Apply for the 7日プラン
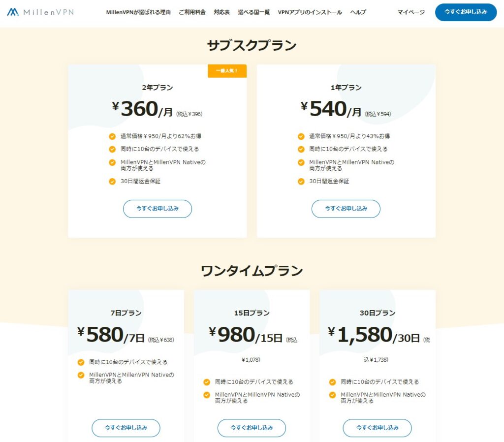 tap(126, 428)
